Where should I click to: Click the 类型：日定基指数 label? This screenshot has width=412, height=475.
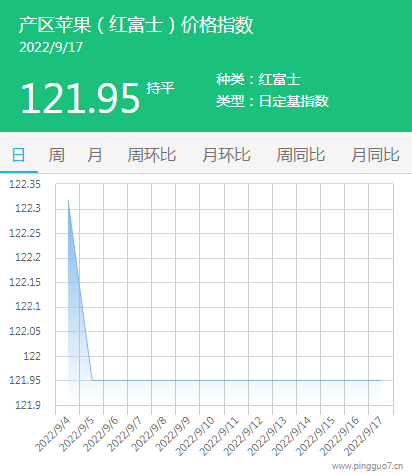pyautogui.click(x=272, y=101)
